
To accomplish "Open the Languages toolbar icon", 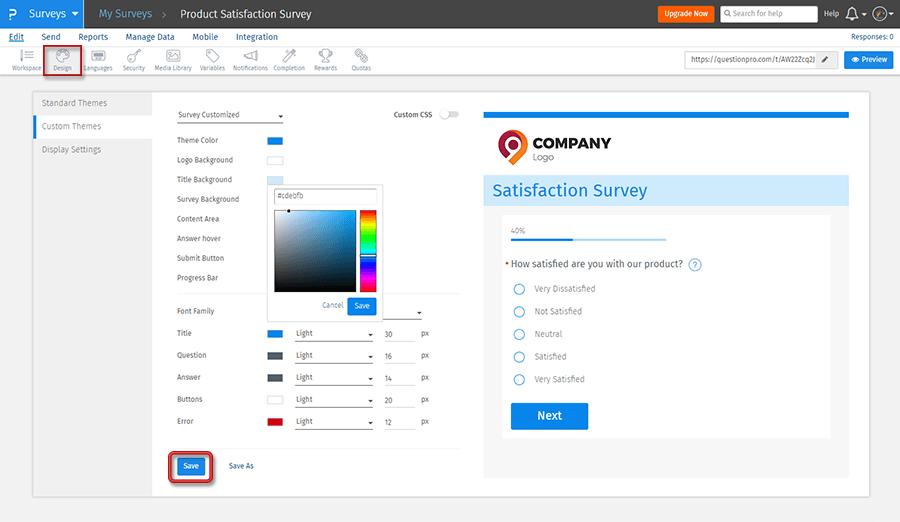I will click(98, 60).
